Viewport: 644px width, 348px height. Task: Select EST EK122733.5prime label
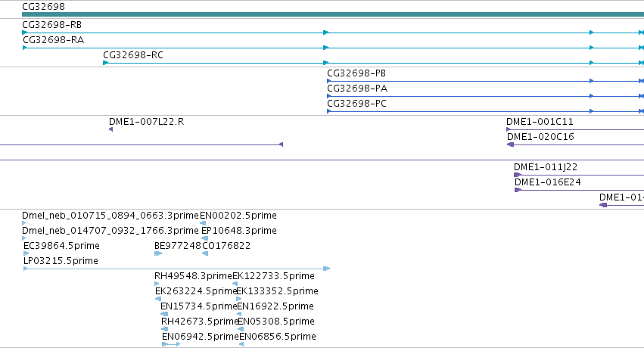(x=273, y=277)
